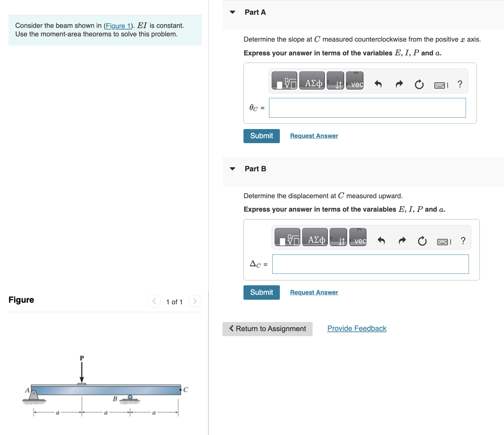Click the next figure chevron

click(x=195, y=301)
